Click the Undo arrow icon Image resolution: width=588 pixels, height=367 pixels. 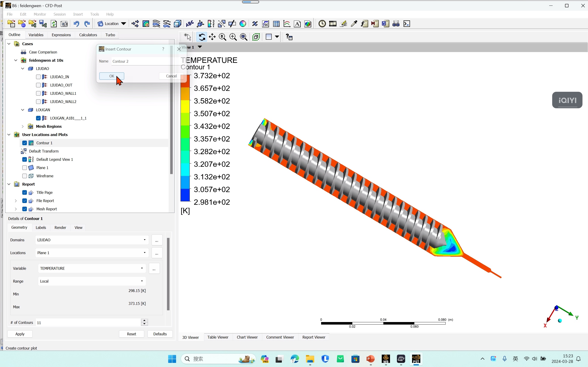(x=76, y=24)
